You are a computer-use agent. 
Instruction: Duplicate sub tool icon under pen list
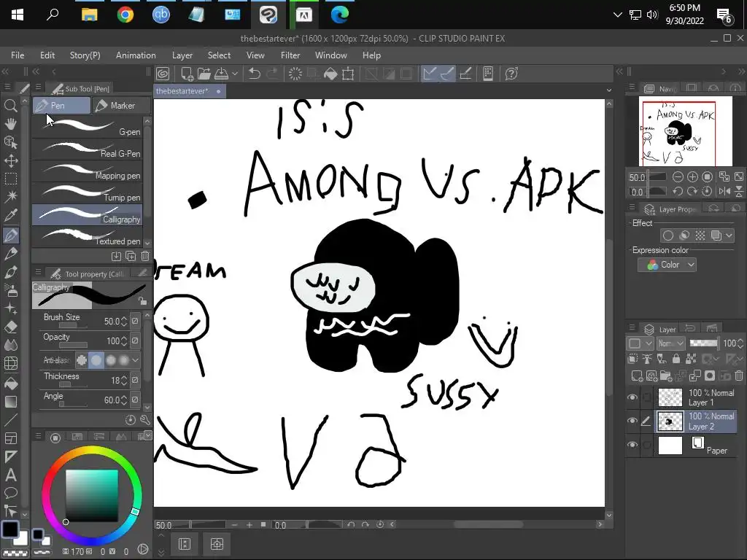(131, 256)
